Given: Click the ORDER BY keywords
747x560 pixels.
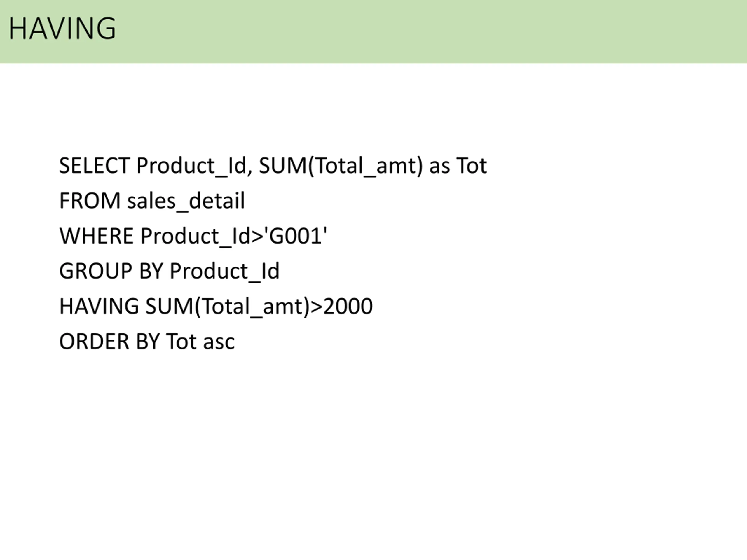Looking at the screenshot, I should tap(109, 341).
